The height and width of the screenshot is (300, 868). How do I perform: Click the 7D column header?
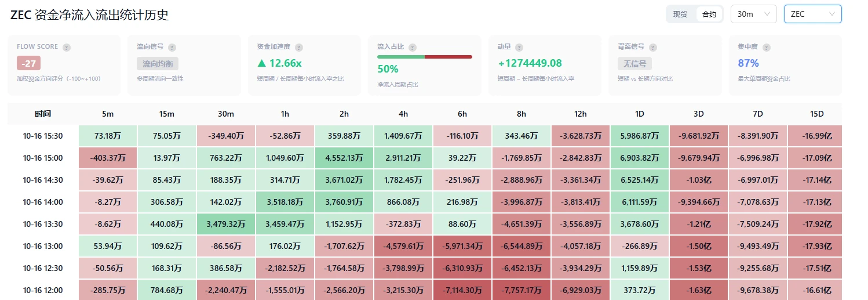758,114
